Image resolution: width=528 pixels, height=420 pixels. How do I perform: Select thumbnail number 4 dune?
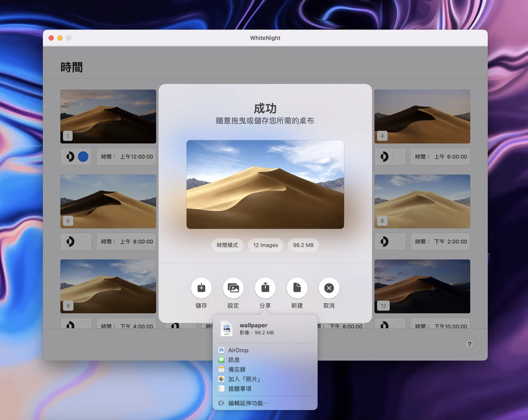pyautogui.click(x=422, y=116)
